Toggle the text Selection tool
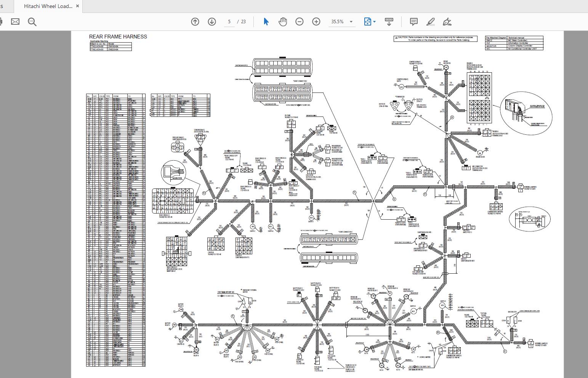 (x=266, y=21)
